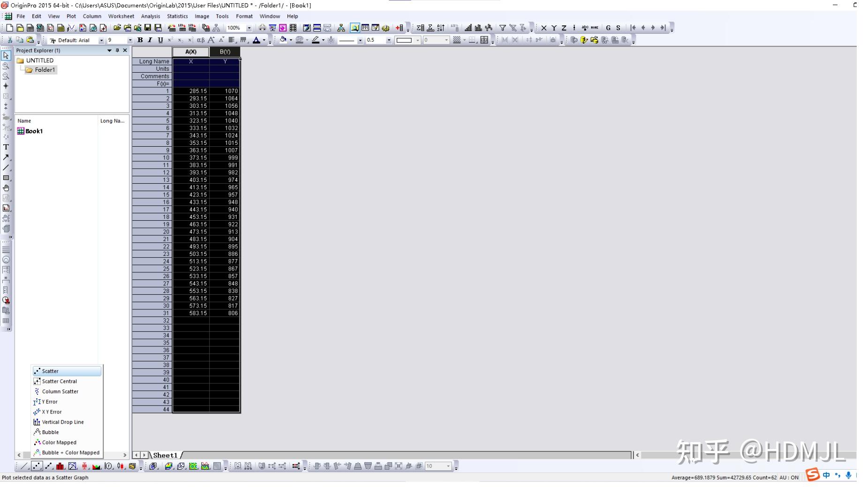Open the fill color dropdown arrow

[291, 40]
